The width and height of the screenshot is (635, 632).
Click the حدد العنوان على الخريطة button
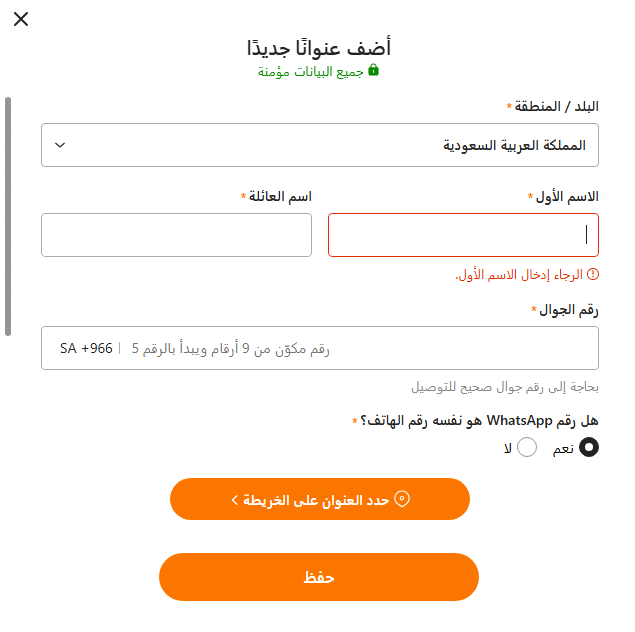click(319, 499)
